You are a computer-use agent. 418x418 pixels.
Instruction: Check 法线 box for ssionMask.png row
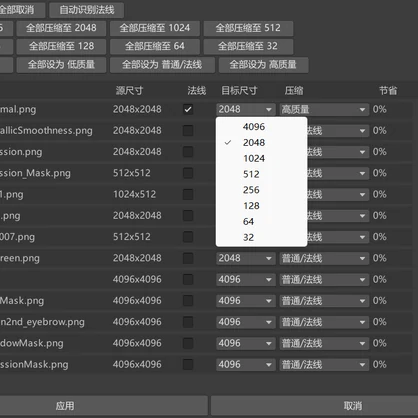tap(188, 365)
